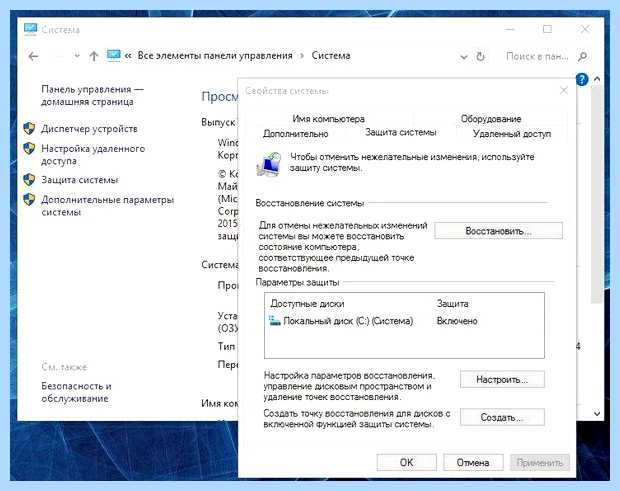Click the double chevron before breadcrumb
The height and width of the screenshot is (491, 620).
[128, 56]
